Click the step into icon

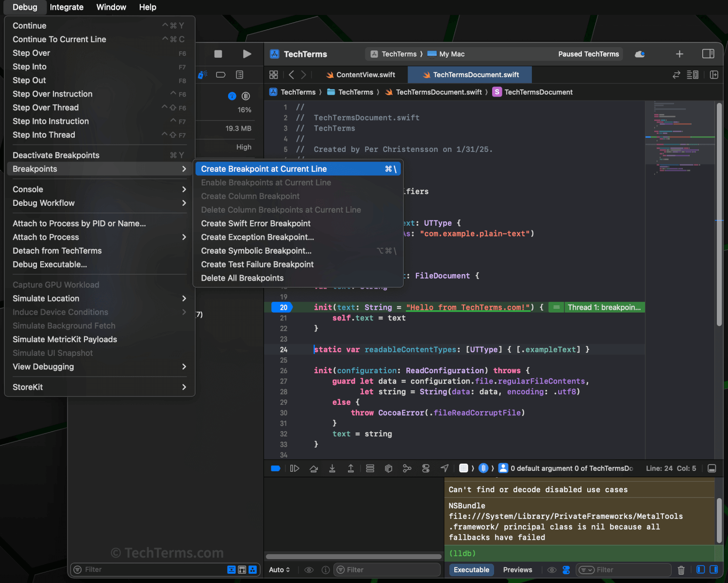tap(332, 468)
